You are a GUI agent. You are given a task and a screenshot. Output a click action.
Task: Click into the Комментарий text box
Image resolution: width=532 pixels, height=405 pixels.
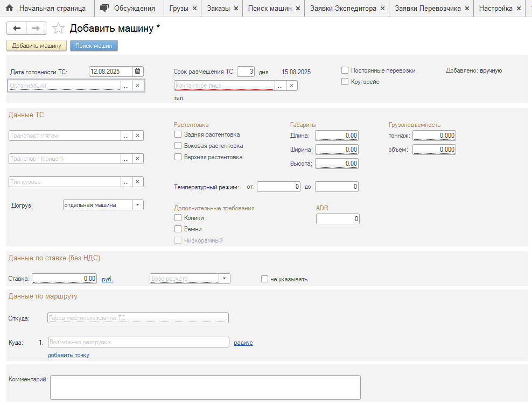click(x=205, y=387)
